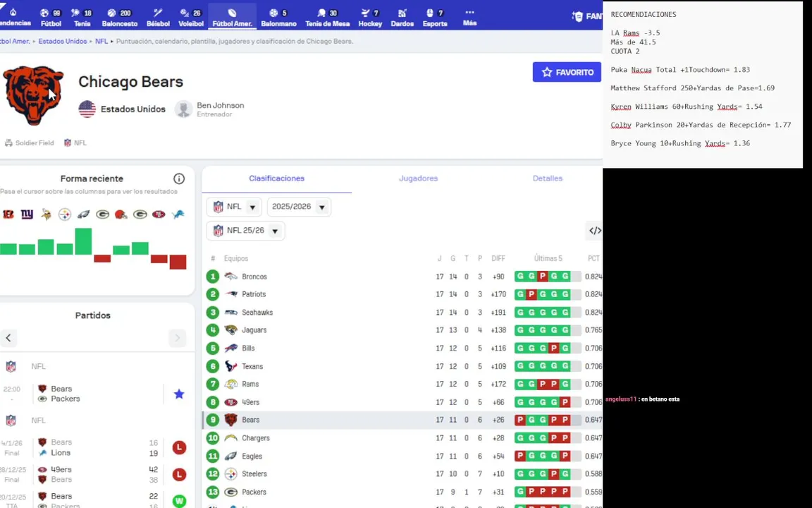Go to previous matches with left arrow
The image size is (812, 508).
8,338
